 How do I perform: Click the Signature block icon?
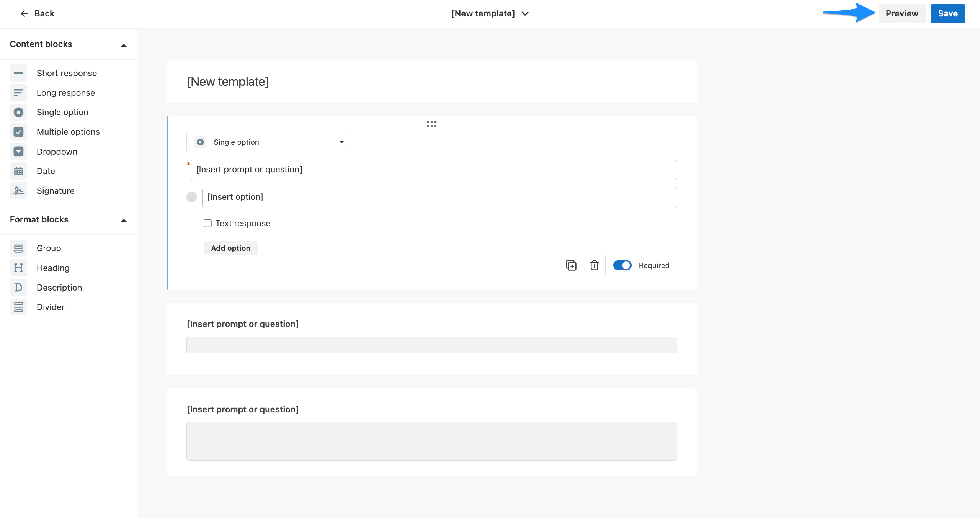pos(18,191)
